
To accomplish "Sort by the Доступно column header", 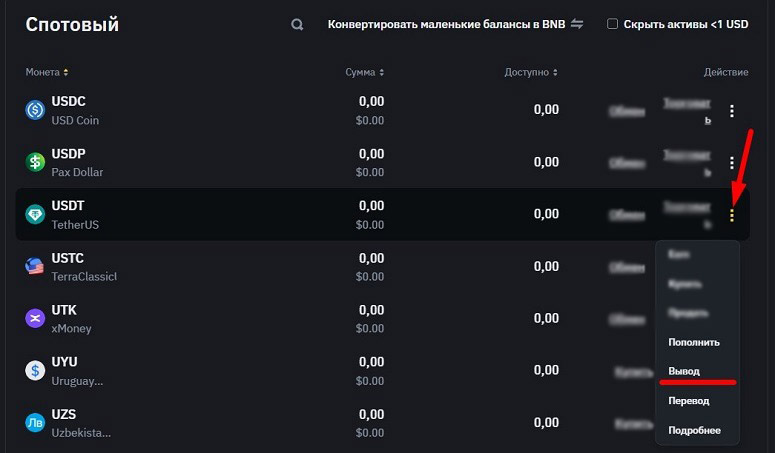I will pos(531,72).
